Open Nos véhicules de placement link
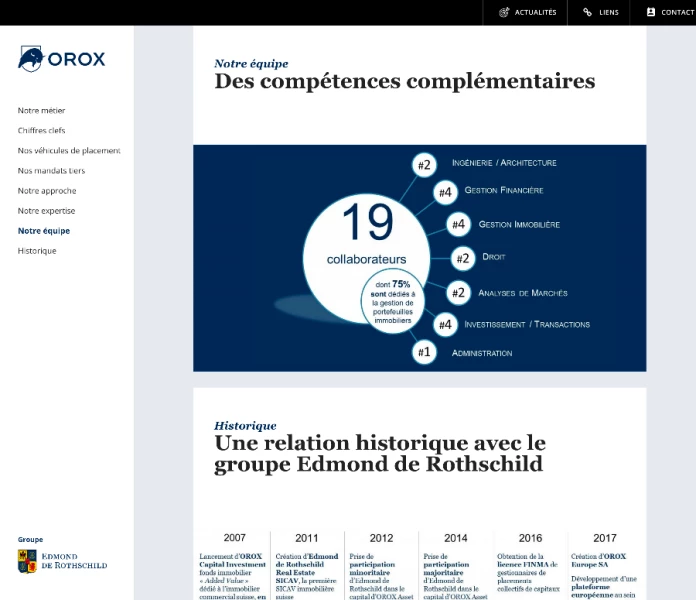The image size is (696, 600). click(69, 150)
